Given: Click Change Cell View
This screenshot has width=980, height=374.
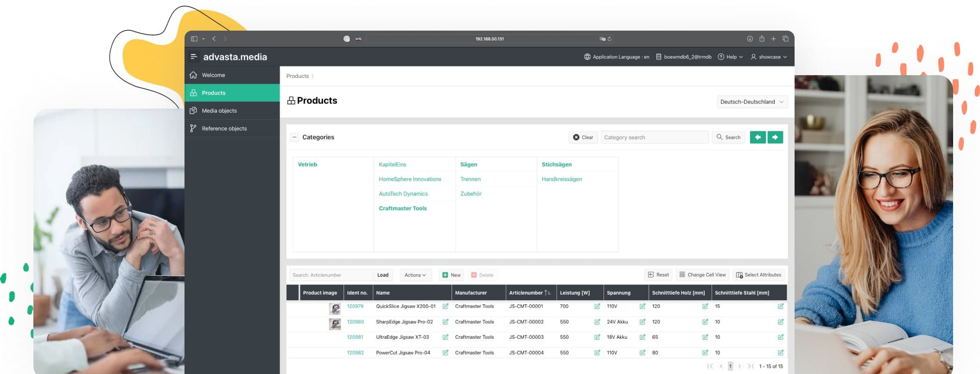Looking at the screenshot, I should point(702,275).
